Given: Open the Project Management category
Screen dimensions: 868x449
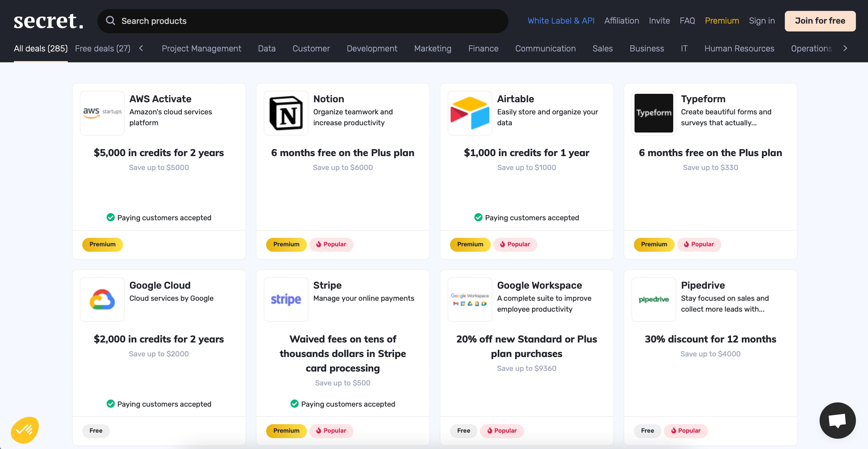Looking at the screenshot, I should [x=201, y=48].
